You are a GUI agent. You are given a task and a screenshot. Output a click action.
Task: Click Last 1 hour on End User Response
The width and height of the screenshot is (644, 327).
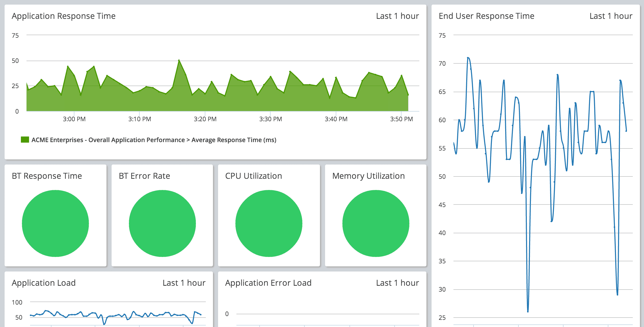[x=611, y=16]
